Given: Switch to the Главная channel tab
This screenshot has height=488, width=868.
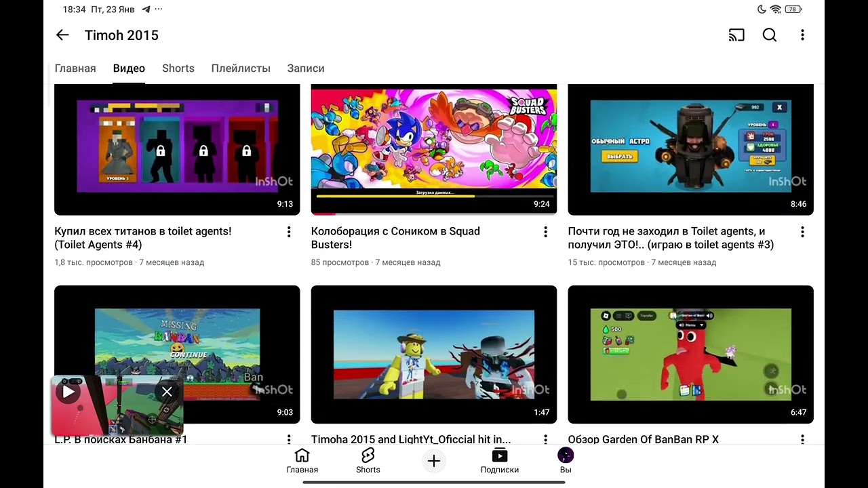Looking at the screenshot, I should click(75, 68).
